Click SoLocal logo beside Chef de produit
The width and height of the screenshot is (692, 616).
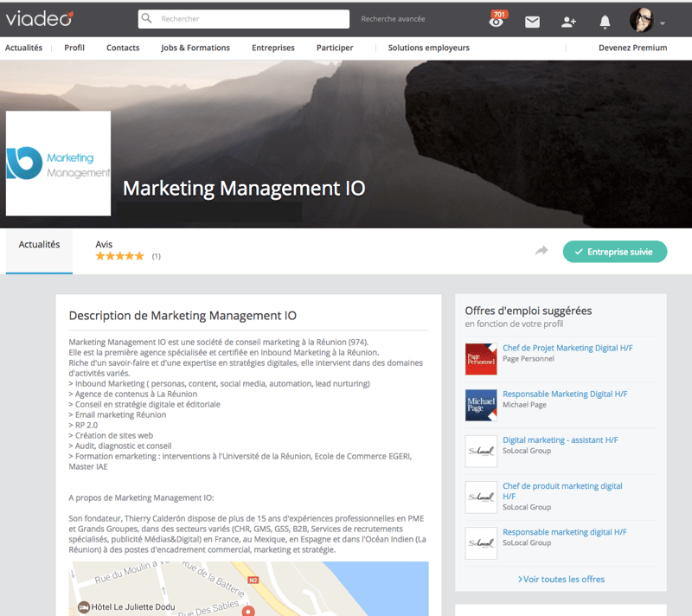(481, 497)
